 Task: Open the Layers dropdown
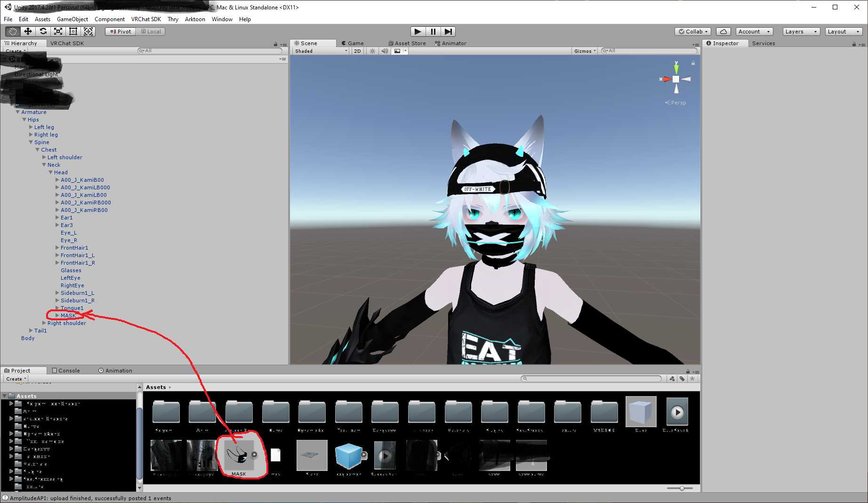pyautogui.click(x=801, y=32)
